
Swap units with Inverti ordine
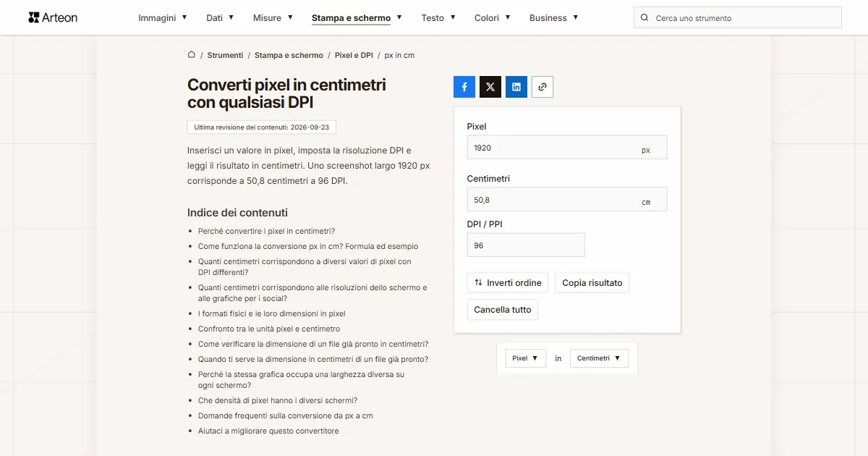tap(508, 282)
